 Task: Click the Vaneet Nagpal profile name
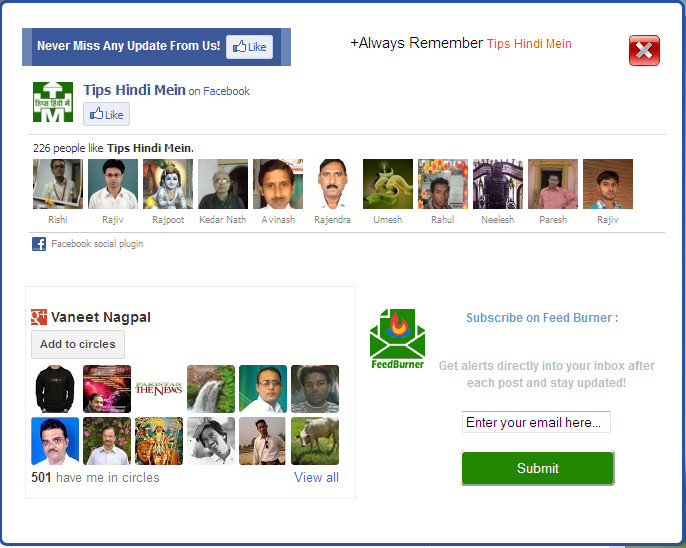[x=101, y=317]
